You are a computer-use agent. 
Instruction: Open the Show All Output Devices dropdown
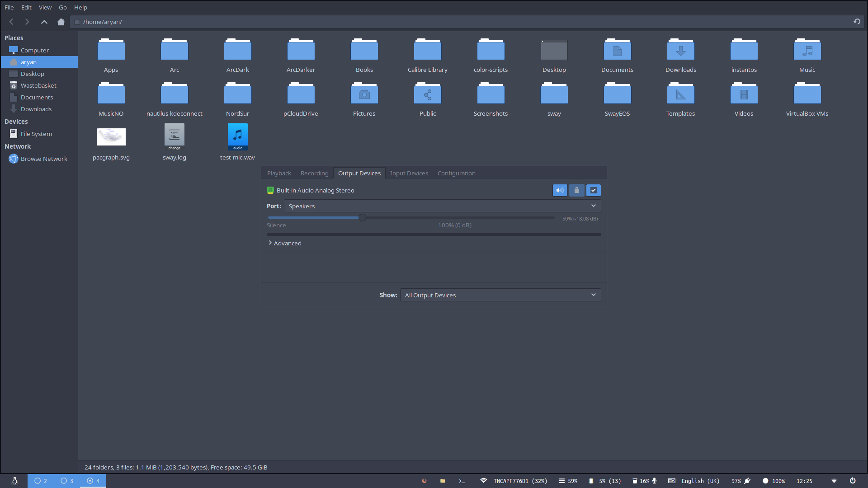(500, 295)
